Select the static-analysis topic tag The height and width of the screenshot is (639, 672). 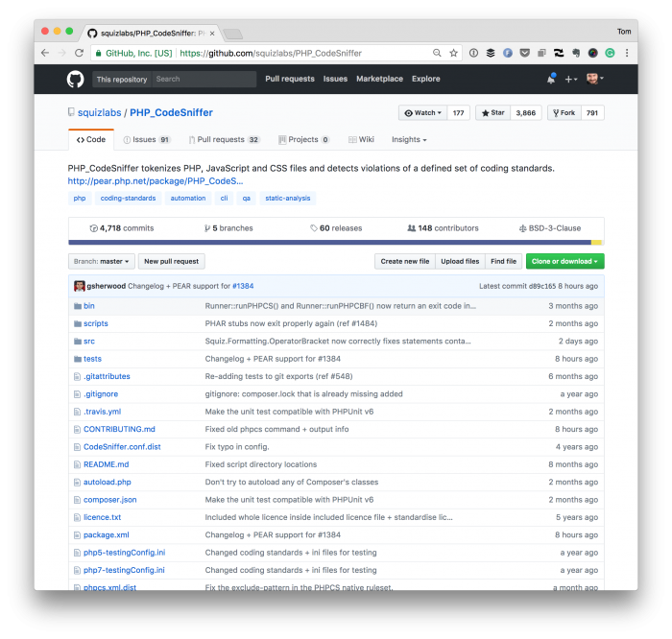[288, 199]
